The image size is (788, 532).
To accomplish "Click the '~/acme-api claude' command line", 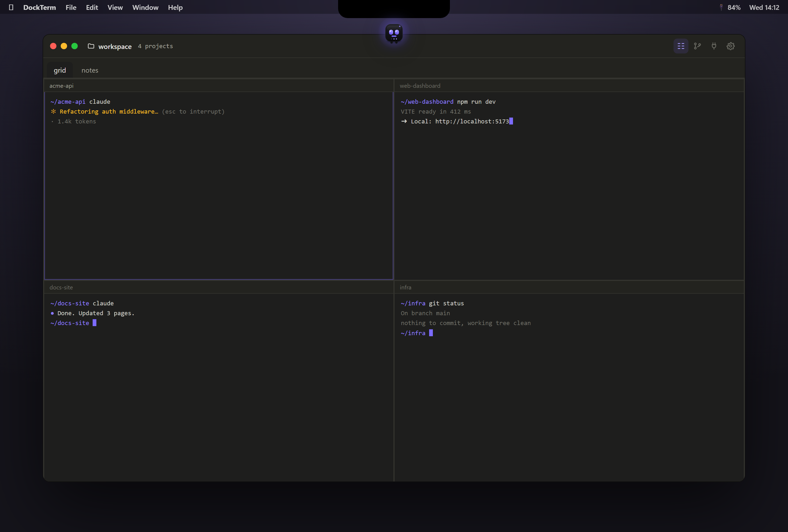I will tap(80, 102).
